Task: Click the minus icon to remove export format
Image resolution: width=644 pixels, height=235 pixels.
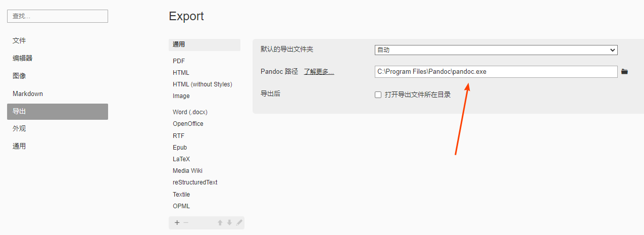Action: pyautogui.click(x=186, y=223)
